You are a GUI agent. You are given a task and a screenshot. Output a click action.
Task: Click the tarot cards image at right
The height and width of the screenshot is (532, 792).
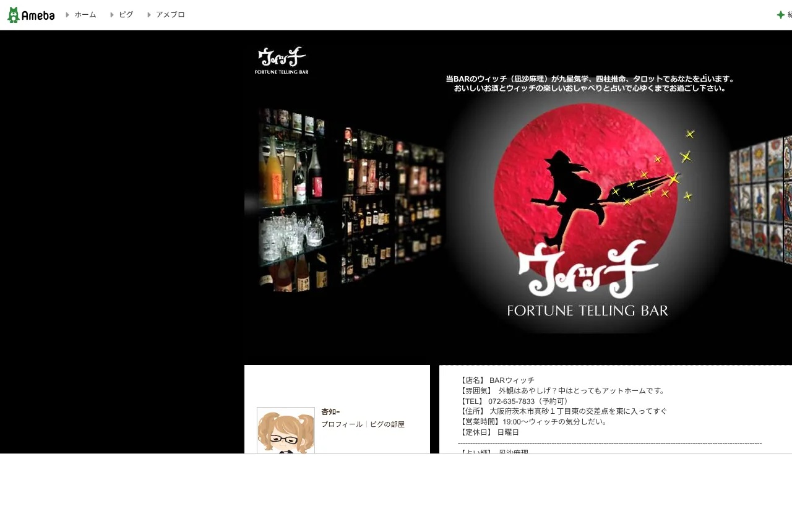[x=760, y=200]
